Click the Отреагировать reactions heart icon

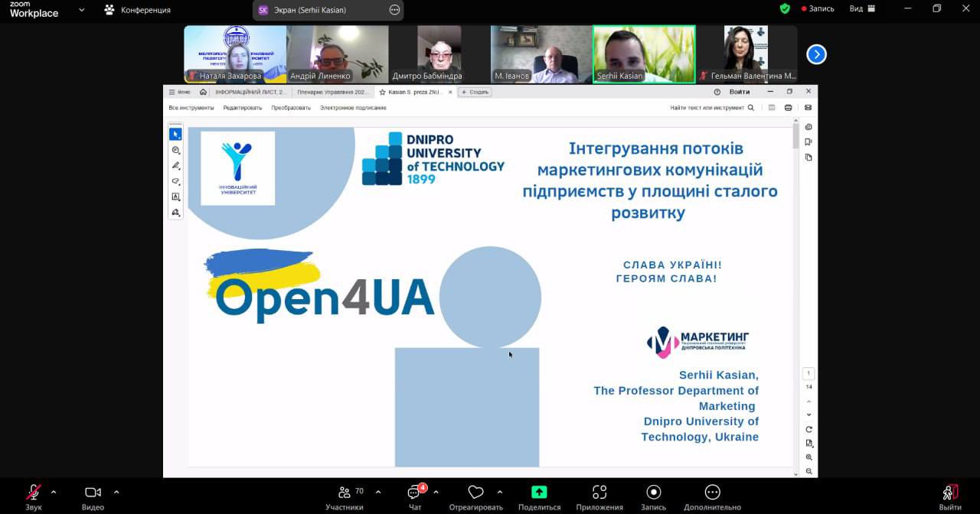point(475,493)
